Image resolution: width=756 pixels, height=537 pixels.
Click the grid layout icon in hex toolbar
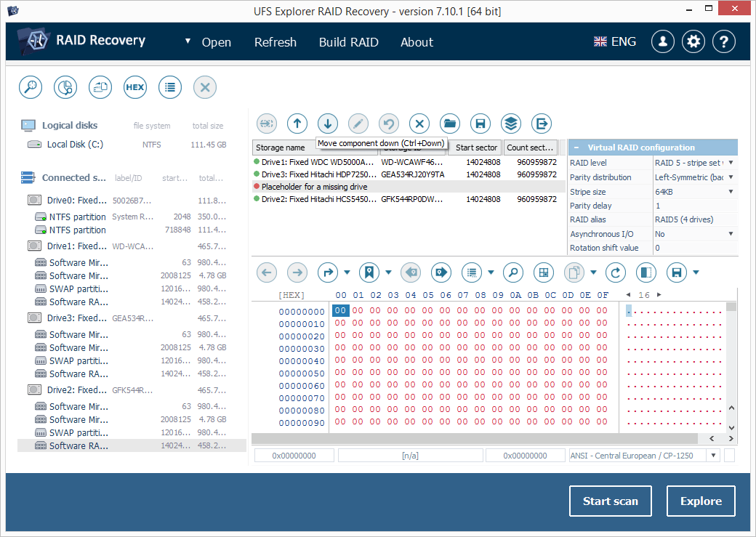544,272
